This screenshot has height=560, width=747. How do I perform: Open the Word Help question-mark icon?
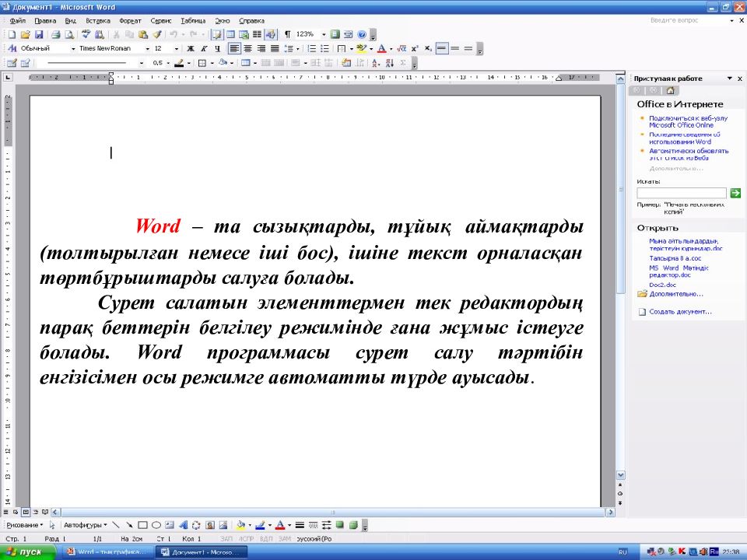[362, 34]
